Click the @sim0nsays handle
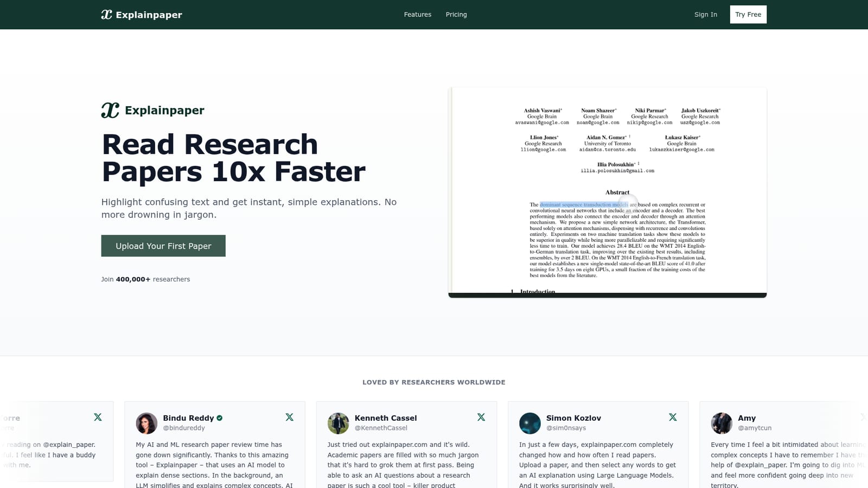The height and width of the screenshot is (488, 868). click(x=566, y=428)
